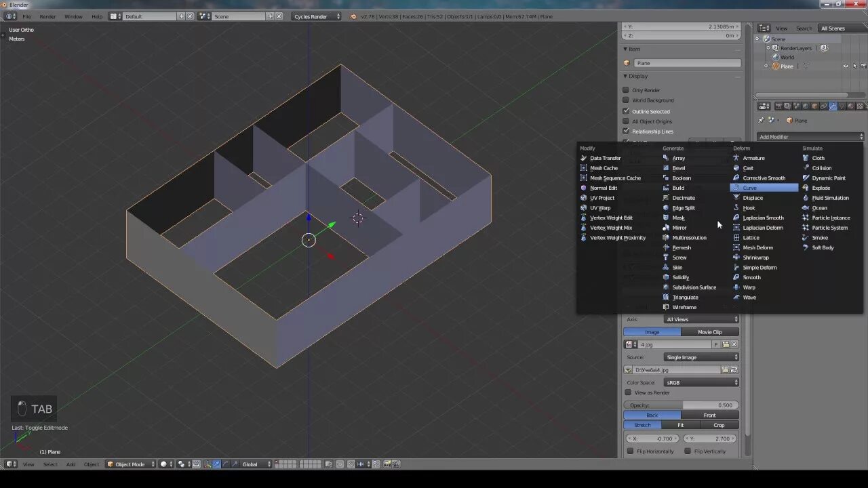Choose the Boolean modifier option
Image resolution: width=868 pixels, height=488 pixels.
tap(681, 178)
